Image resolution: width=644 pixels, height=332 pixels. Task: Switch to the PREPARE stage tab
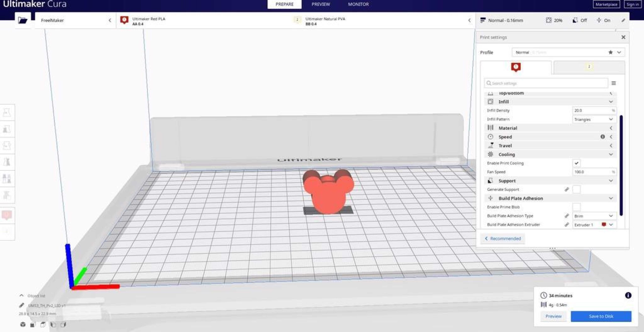click(284, 4)
